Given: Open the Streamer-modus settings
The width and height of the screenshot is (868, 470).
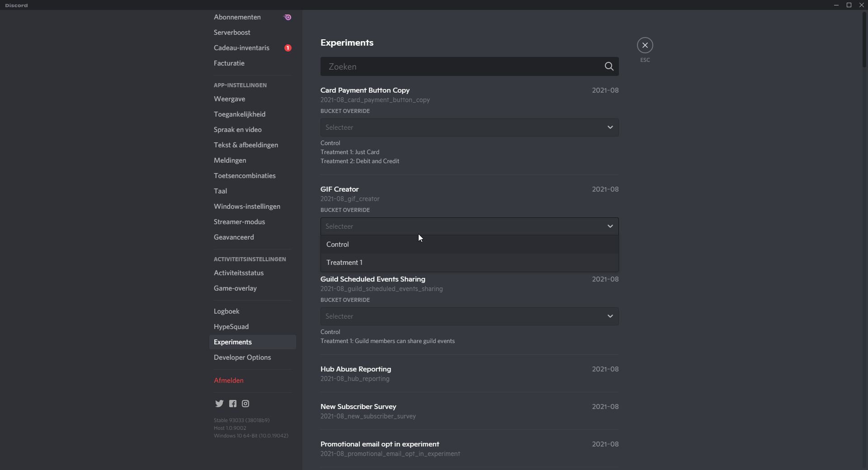Looking at the screenshot, I should click(x=239, y=222).
